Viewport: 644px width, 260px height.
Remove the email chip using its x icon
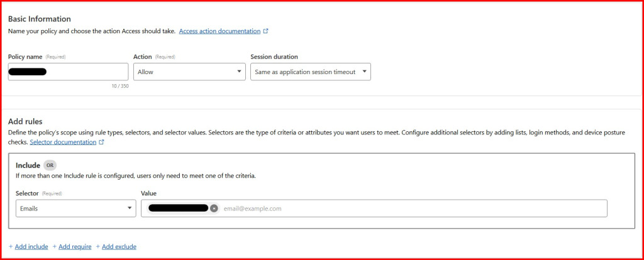pos(214,209)
